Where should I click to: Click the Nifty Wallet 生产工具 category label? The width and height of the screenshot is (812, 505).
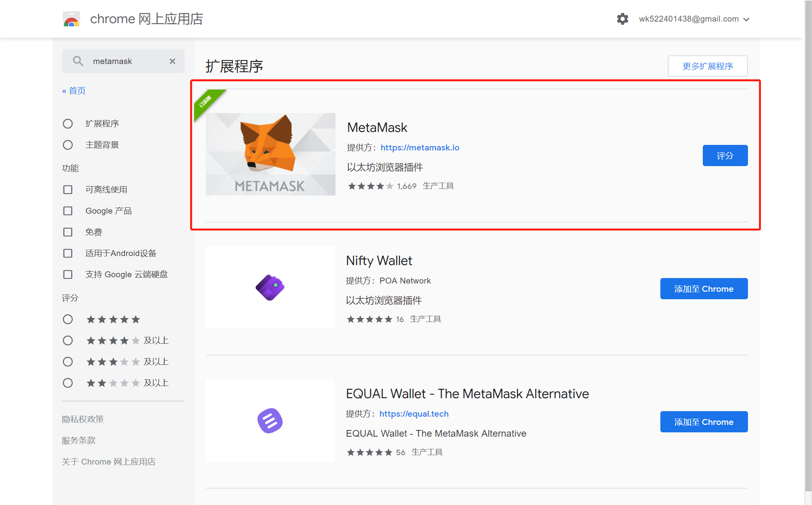click(x=425, y=319)
